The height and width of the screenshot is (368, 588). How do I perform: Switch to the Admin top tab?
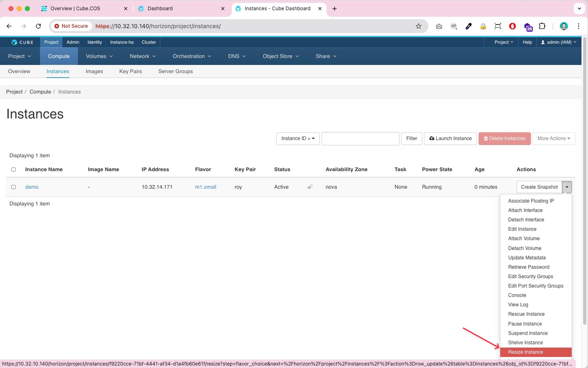click(73, 42)
